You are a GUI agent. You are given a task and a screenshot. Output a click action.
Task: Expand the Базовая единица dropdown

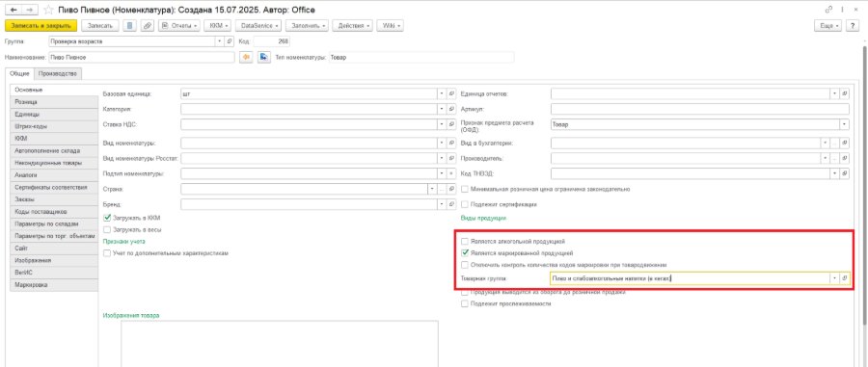(x=442, y=94)
